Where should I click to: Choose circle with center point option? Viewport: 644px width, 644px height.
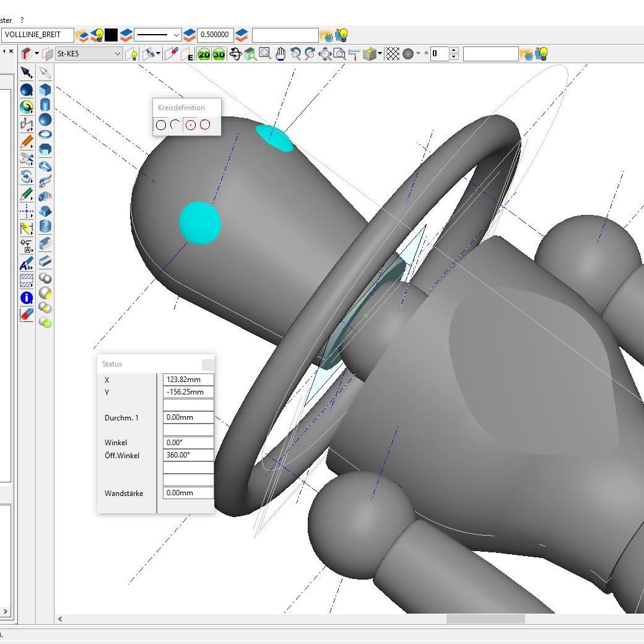coord(191,125)
